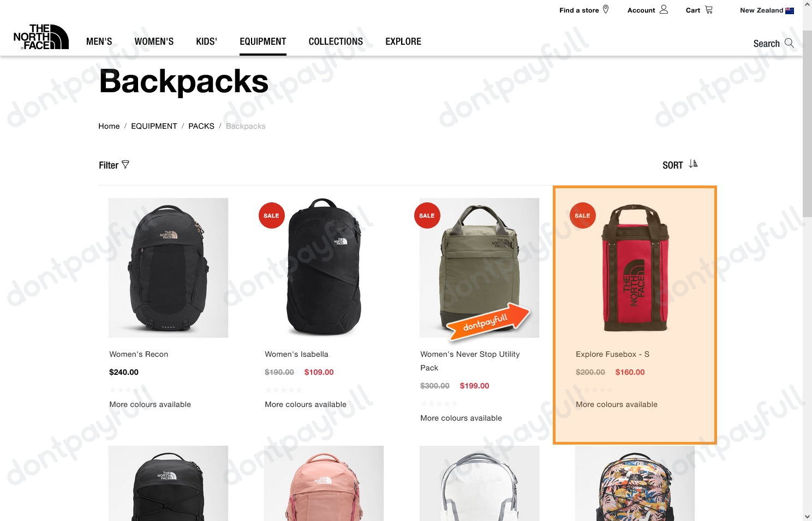Viewport: 812px width, 521px height.
Task: Open the shopping cart icon
Action: 709,10
